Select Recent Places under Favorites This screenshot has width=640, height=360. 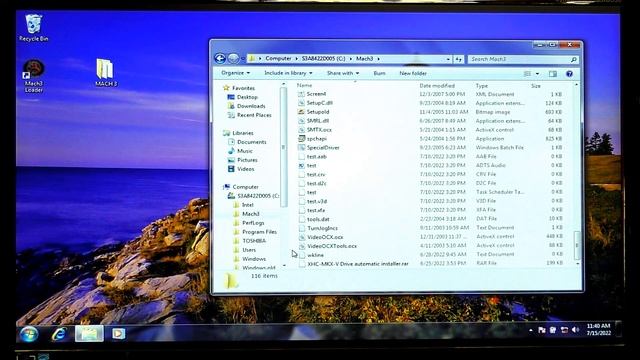point(254,115)
